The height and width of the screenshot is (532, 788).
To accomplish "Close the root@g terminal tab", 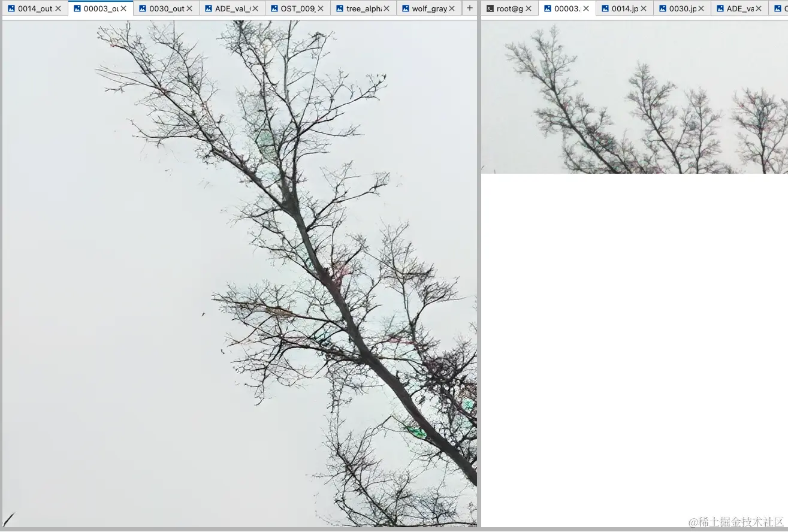I will click(529, 9).
